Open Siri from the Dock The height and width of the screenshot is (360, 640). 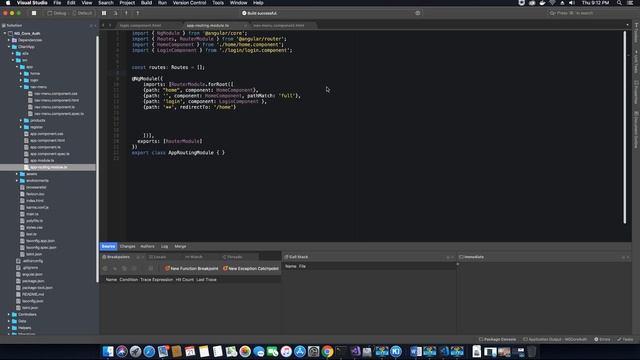[122, 351]
